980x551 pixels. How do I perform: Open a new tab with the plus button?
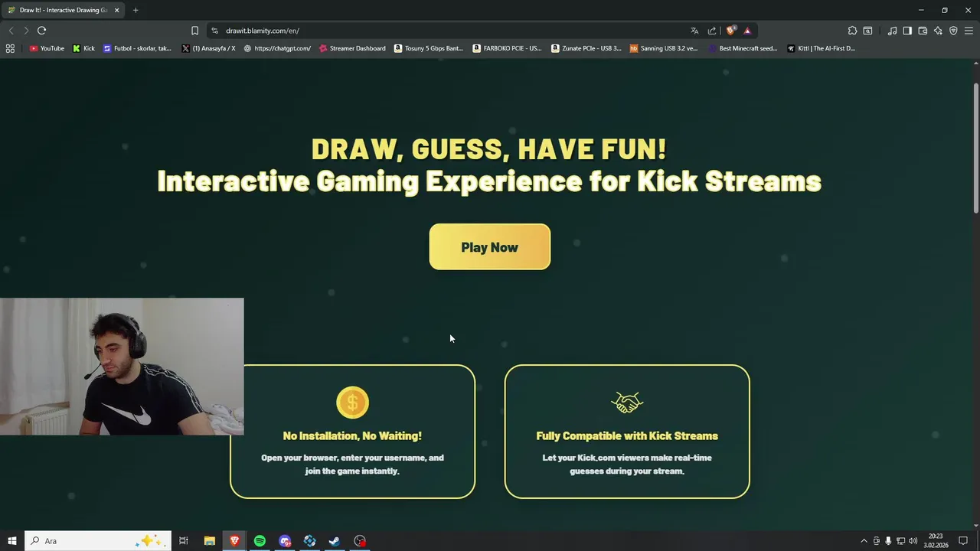click(x=136, y=10)
